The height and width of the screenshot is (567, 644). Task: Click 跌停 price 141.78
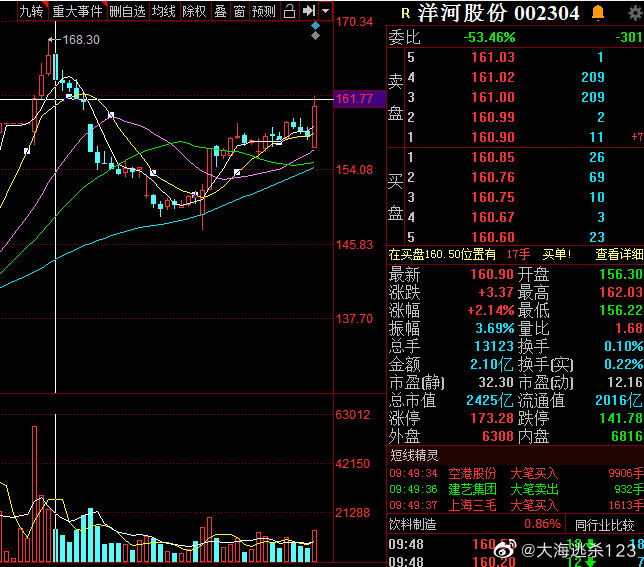tap(621, 418)
